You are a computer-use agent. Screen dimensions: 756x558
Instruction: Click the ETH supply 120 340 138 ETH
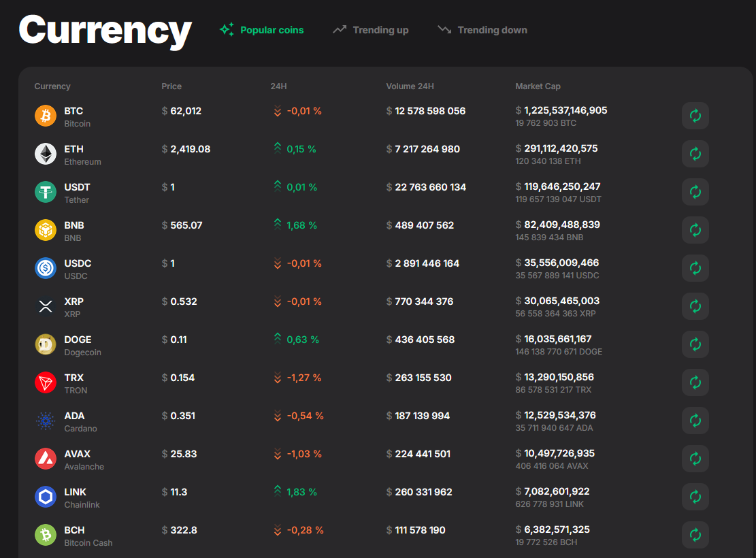[548, 161]
